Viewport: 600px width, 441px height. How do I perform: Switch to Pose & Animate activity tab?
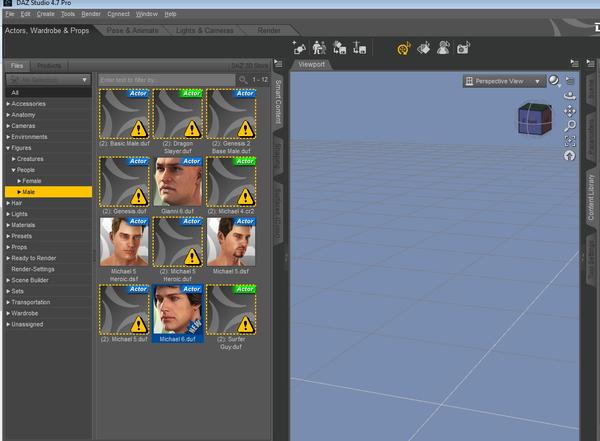(x=132, y=30)
